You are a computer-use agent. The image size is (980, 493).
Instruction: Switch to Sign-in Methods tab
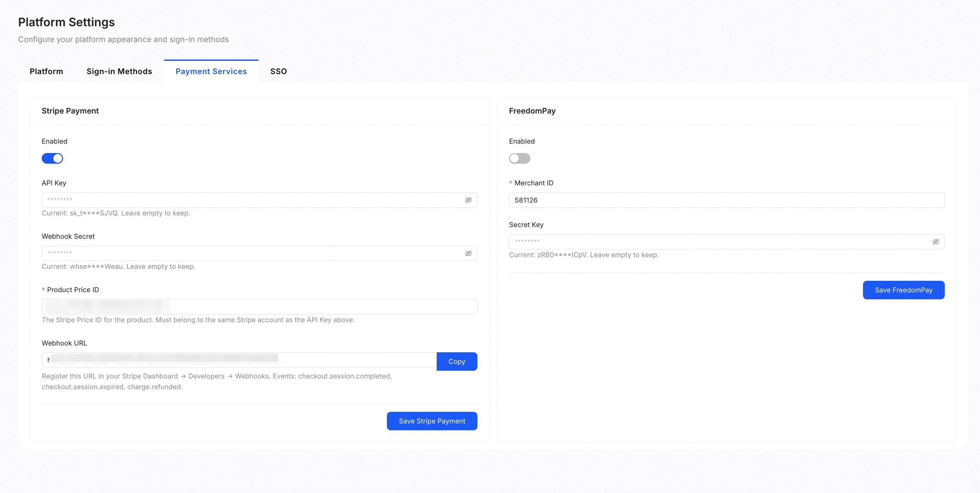click(x=119, y=71)
